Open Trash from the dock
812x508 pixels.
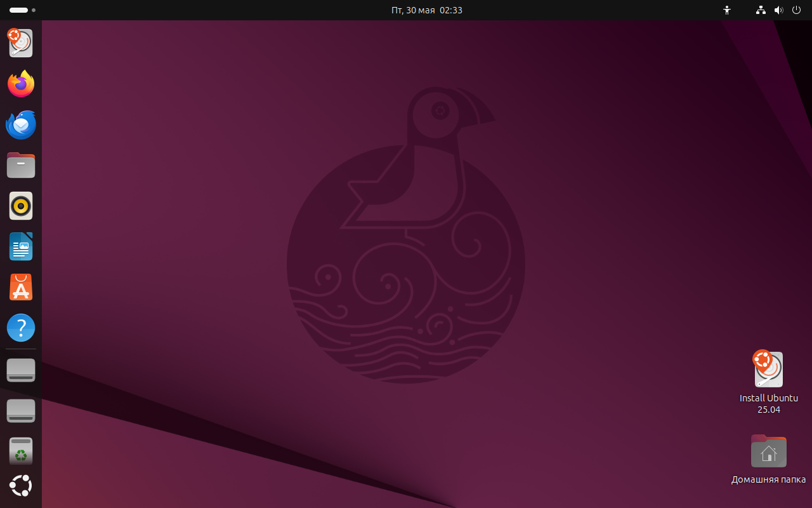point(21,451)
